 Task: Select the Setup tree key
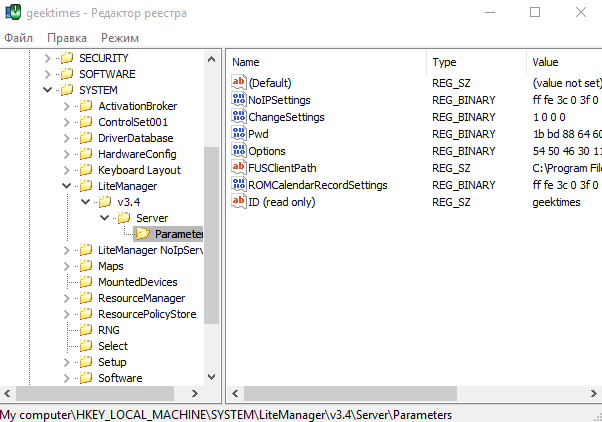[x=112, y=362]
